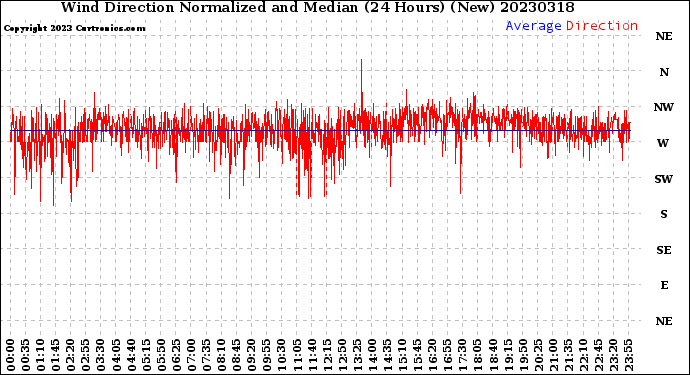Viewport: 690px width, 375px height.
Task: Click the 01:10 time label
Action: (x=40, y=355)
